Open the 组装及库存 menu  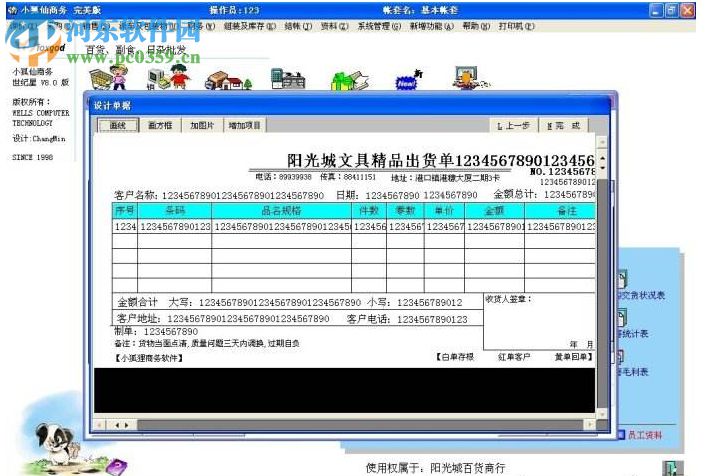point(249,26)
